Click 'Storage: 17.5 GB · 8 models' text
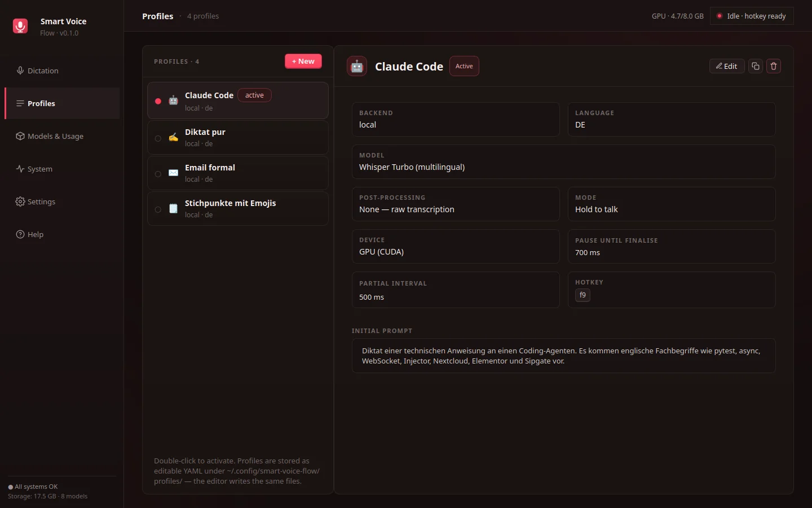The image size is (812, 508). 47,496
